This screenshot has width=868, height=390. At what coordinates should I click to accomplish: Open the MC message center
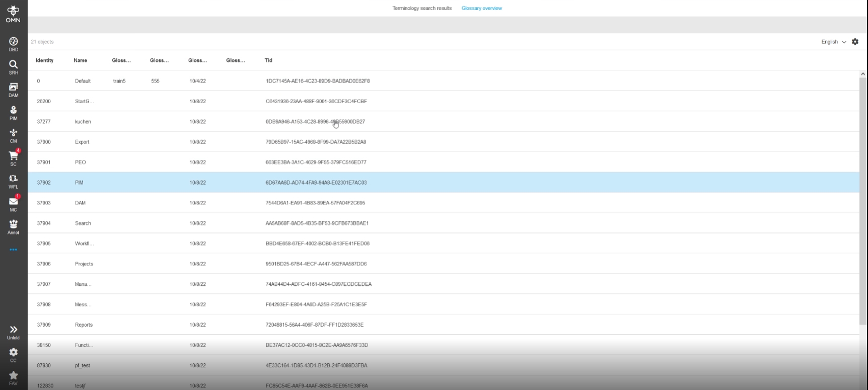pos(14,204)
